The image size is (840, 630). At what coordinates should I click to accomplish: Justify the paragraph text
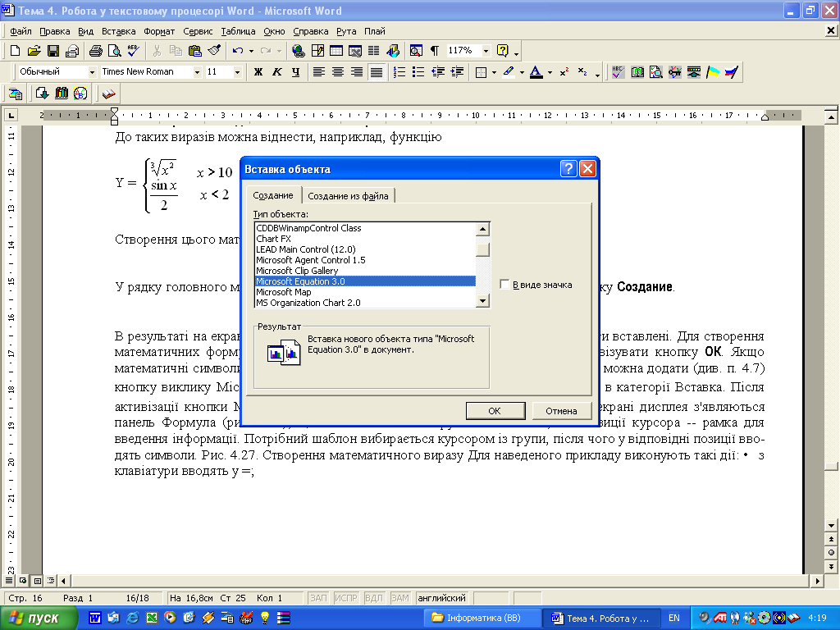[x=376, y=72]
